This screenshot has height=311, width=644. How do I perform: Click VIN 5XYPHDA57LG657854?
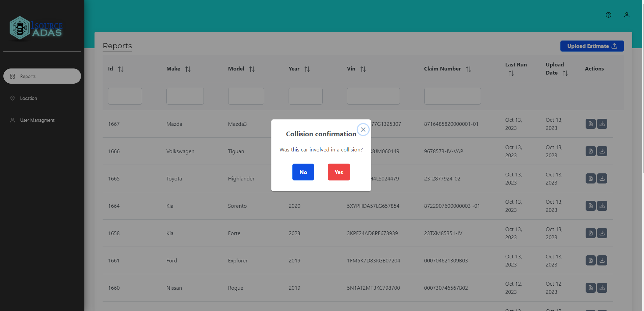(373, 206)
